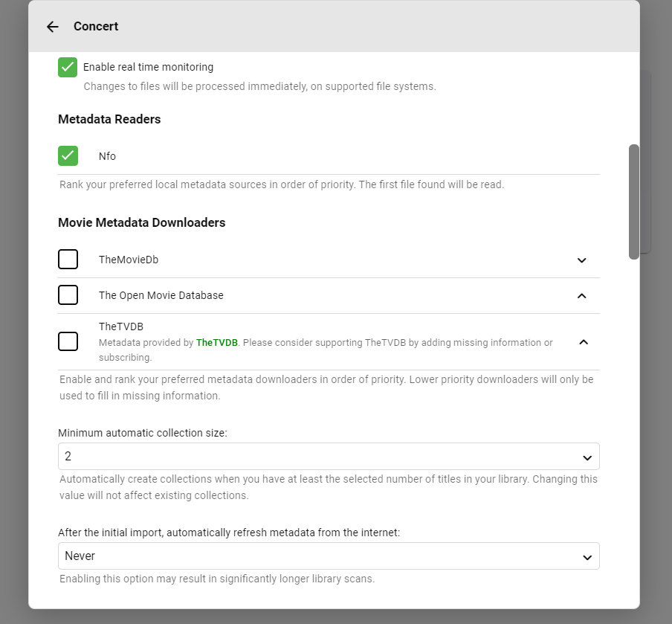This screenshot has height=624, width=672.
Task: Enable The Open Movie Database downloader
Action: pos(68,295)
